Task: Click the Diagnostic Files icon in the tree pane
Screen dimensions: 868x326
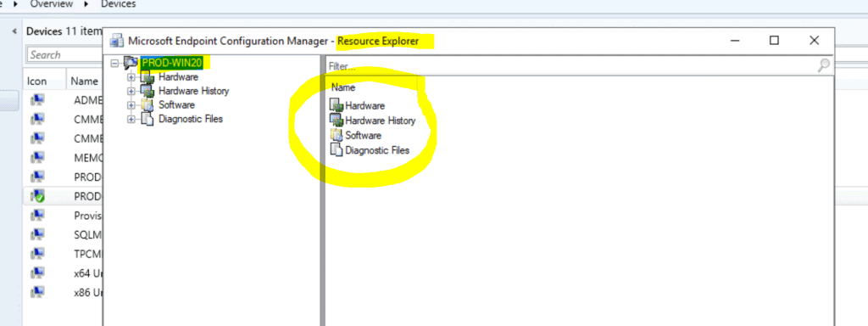Action: click(x=147, y=119)
